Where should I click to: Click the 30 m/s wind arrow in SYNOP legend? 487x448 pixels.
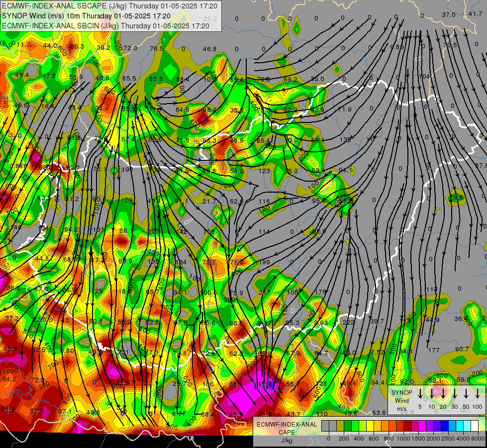(455, 394)
